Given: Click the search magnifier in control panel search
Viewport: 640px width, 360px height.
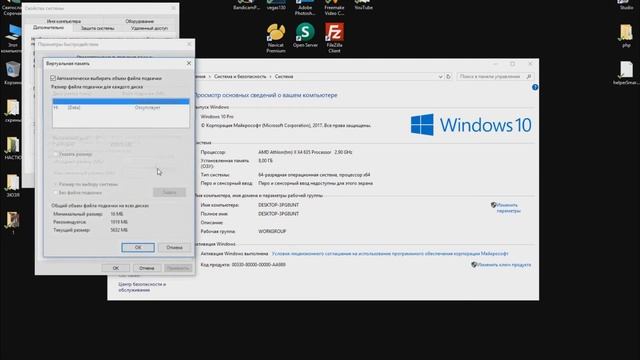Looking at the screenshot, I should (529, 76).
